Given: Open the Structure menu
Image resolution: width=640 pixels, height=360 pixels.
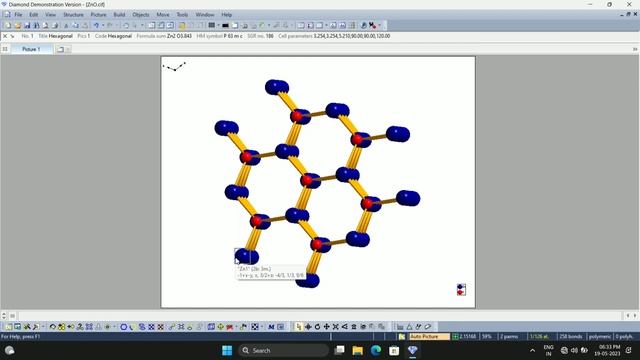Looking at the screenshot, I should (x=73, y=15).
